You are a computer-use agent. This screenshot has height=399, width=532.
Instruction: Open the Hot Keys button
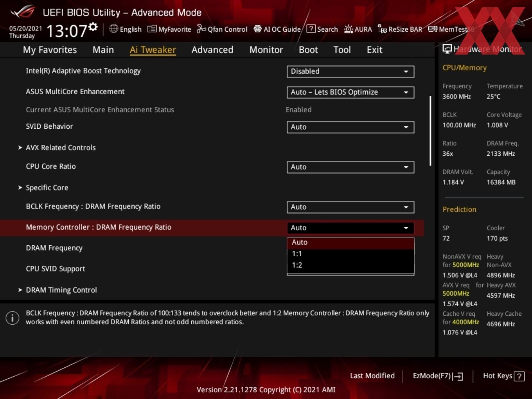pos(503,376)
